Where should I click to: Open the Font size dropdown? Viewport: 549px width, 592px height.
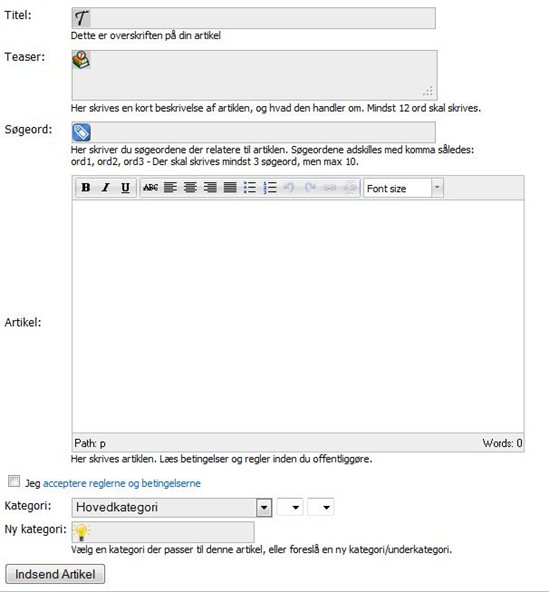403,188
